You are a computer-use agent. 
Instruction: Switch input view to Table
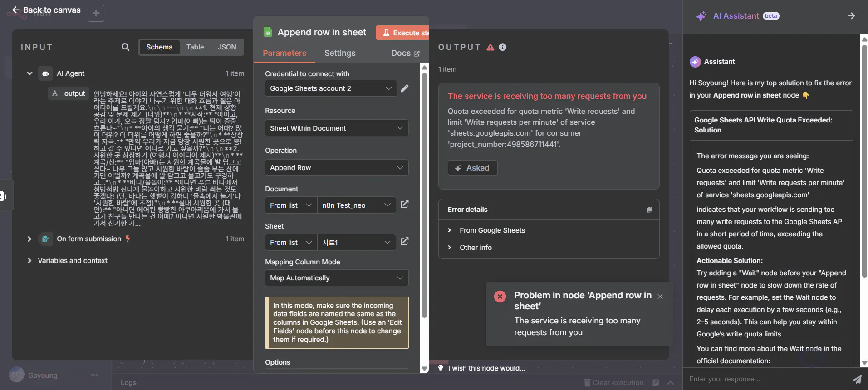[x=195, y=47]
